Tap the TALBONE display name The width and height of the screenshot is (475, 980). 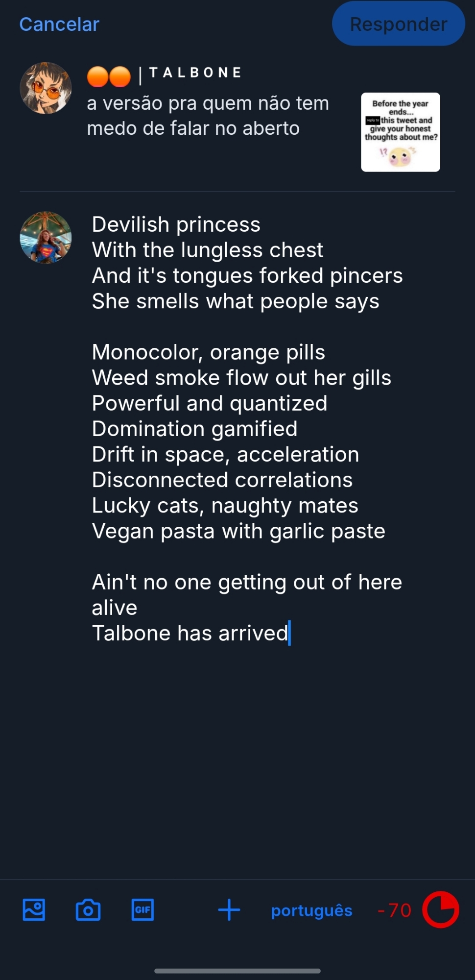tap(195, 73)
